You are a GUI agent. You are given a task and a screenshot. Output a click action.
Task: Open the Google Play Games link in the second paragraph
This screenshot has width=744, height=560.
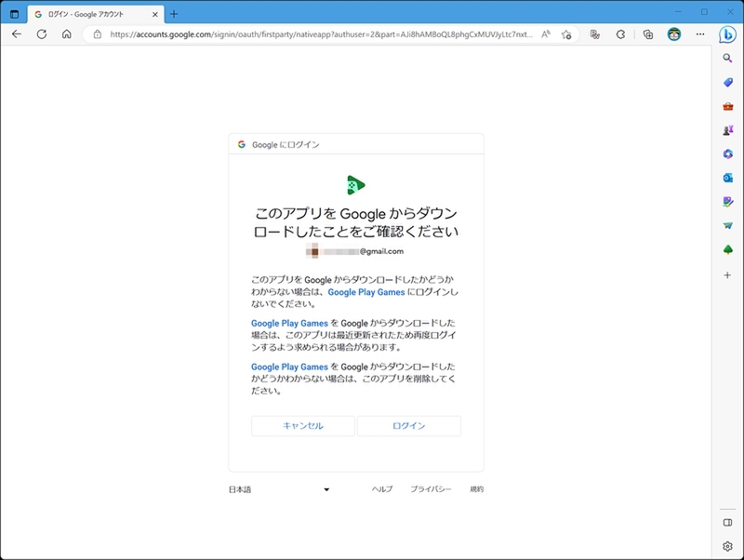[x=289, y=323]
